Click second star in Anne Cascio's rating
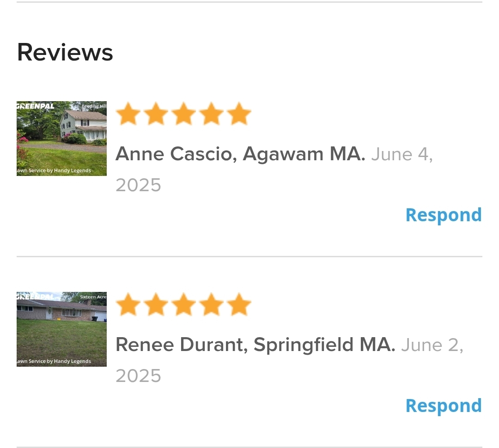The image size is (499, 448). click(156, 115)
